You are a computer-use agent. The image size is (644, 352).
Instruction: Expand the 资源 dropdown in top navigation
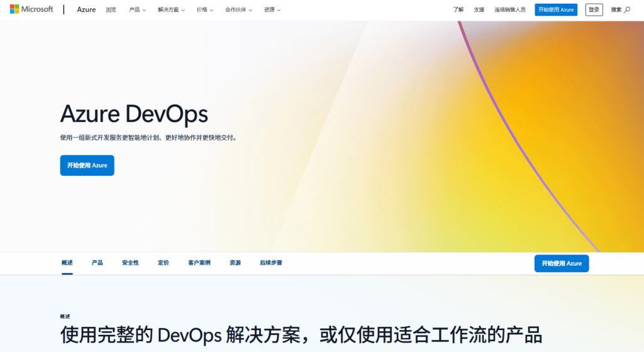tap(272, 9)
